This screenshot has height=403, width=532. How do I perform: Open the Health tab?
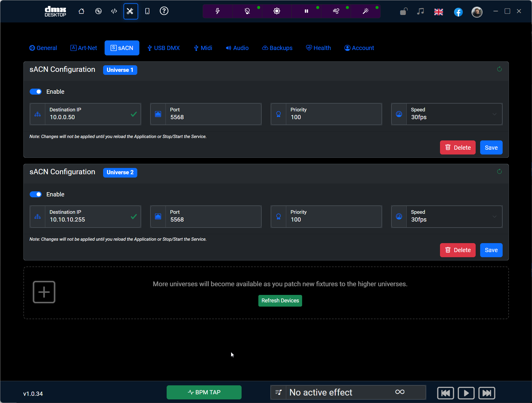[318, 48]
